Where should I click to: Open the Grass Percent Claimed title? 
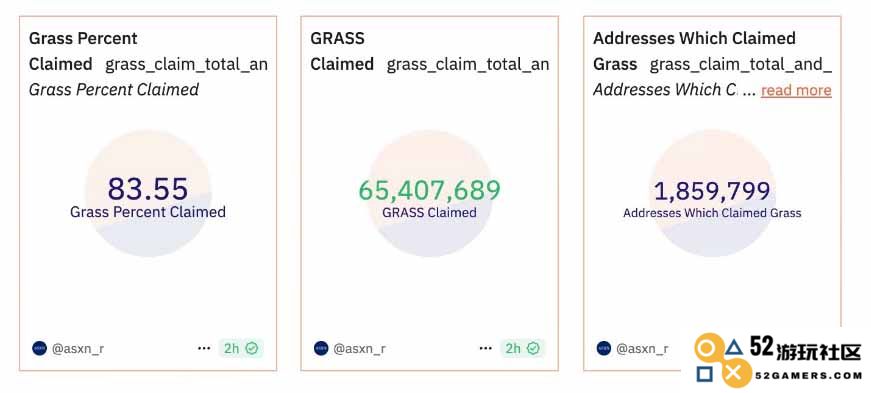pos(83,51)
